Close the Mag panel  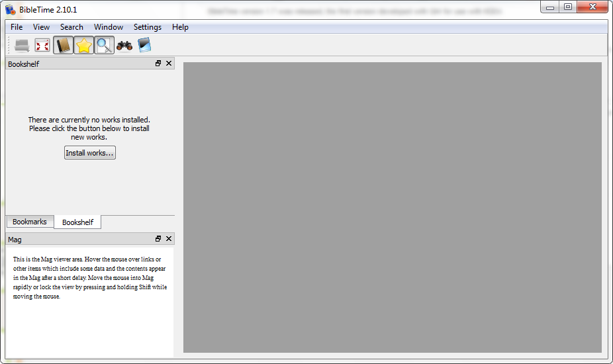(x=169, y=239)
